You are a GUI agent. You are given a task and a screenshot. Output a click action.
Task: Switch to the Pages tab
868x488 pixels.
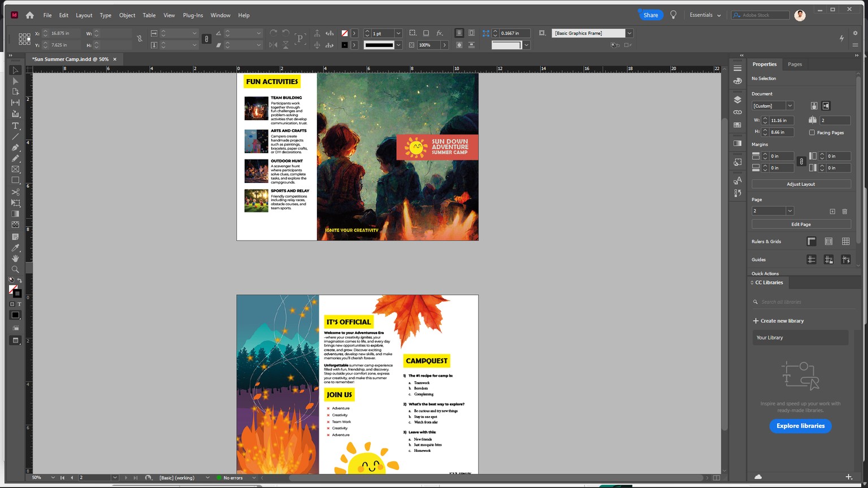(795, 64)
